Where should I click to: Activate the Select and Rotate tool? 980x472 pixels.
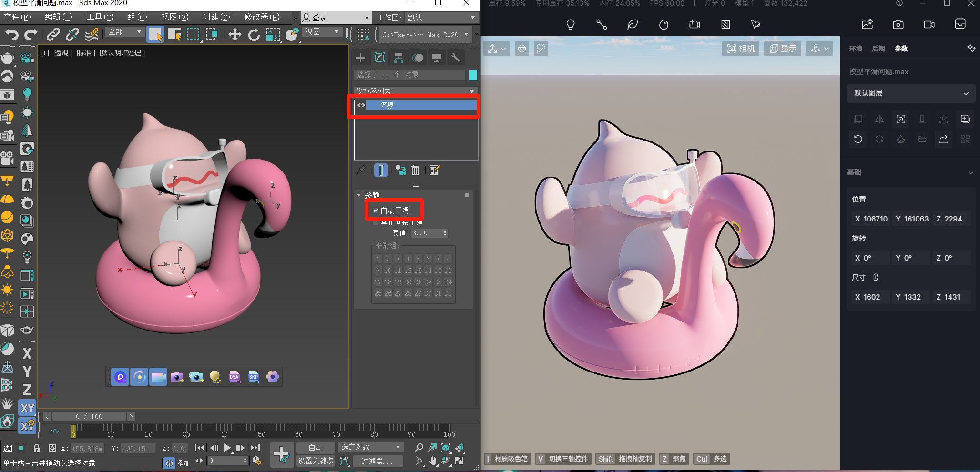pos(254,34)
